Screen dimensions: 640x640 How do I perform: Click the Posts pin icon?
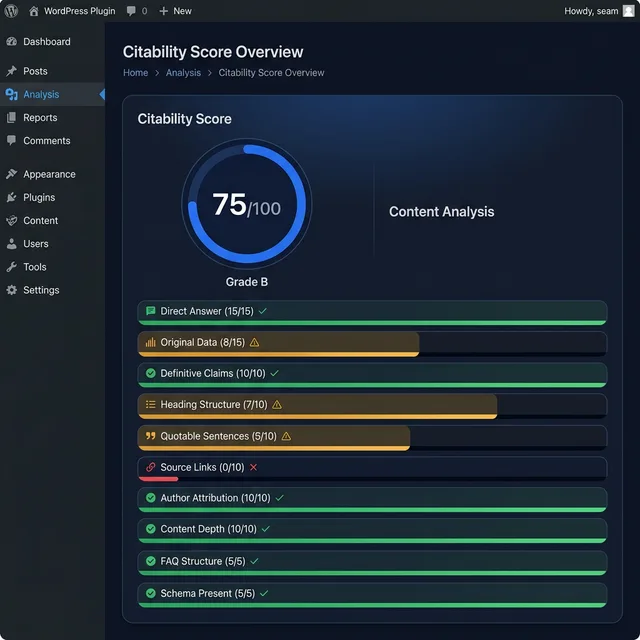click(12, 71)
